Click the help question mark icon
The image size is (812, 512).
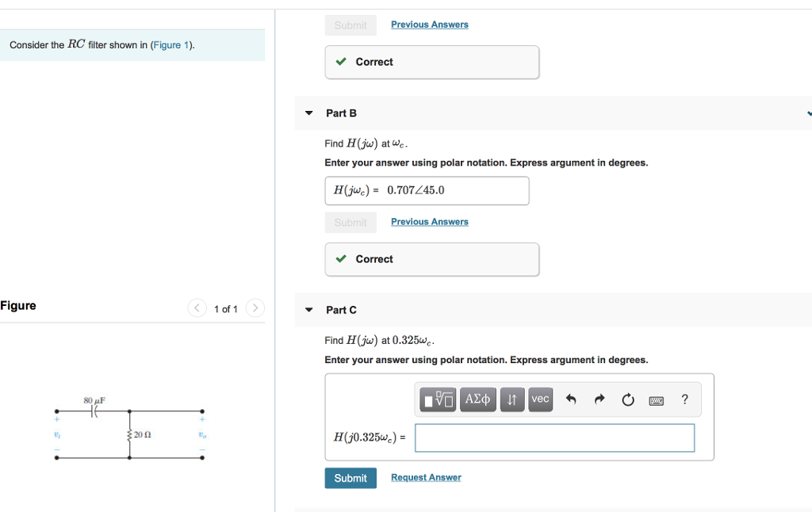tap(684, 399)
